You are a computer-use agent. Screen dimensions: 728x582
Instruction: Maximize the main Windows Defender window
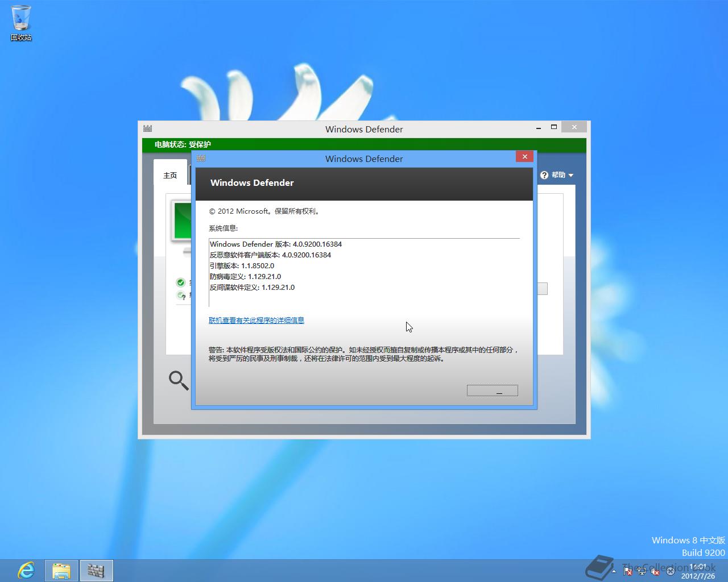tap(553, 127)
